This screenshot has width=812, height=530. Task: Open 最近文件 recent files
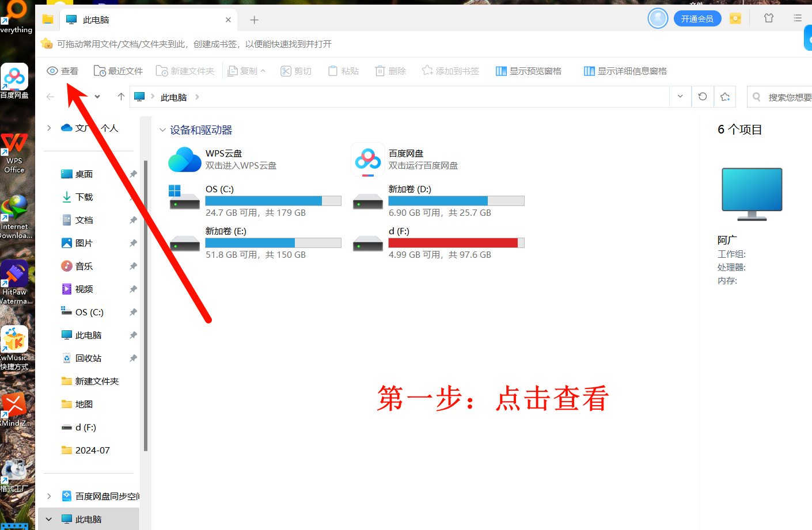pos(118,71)
